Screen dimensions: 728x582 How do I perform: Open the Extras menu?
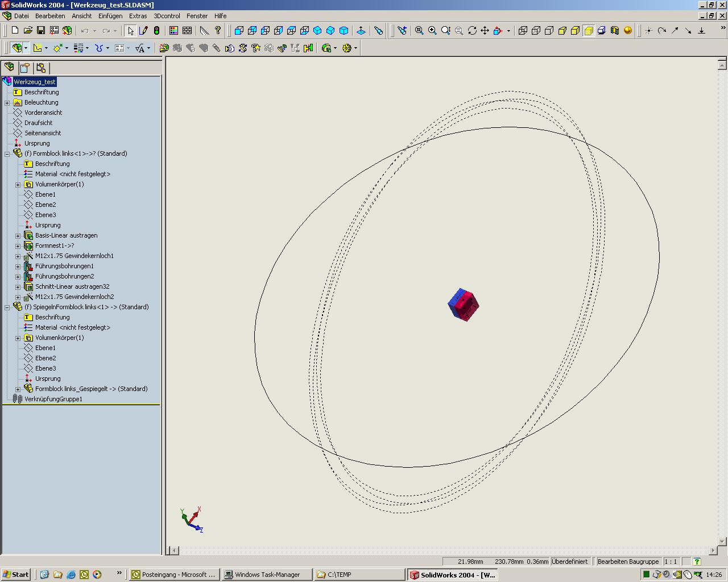pyautogui.click(x=138, y=16)
